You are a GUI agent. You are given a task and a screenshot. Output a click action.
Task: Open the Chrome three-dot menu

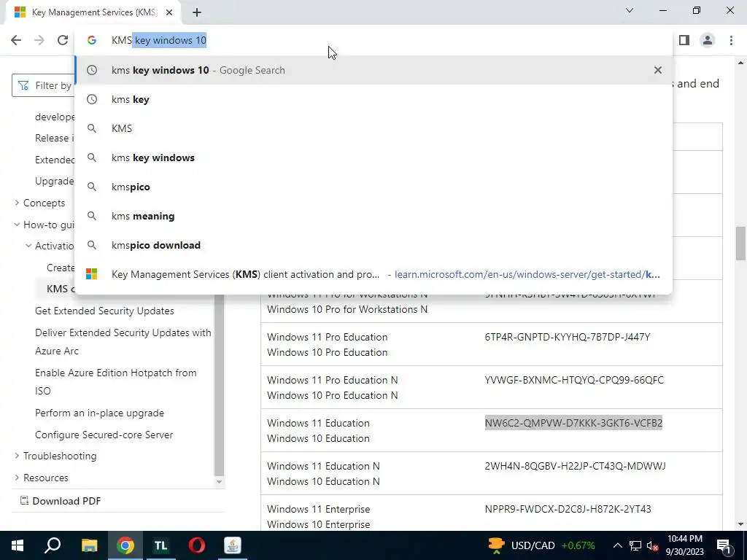731,40
